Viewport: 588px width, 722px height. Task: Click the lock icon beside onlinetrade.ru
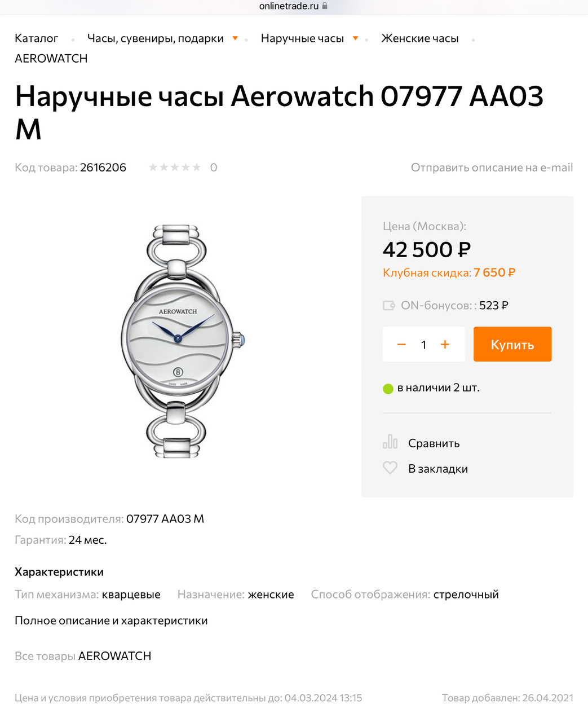(x=325, y=6)
